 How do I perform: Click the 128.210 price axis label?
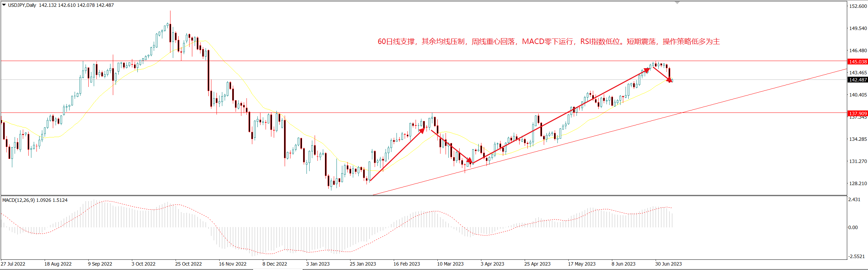pos(858,183)
